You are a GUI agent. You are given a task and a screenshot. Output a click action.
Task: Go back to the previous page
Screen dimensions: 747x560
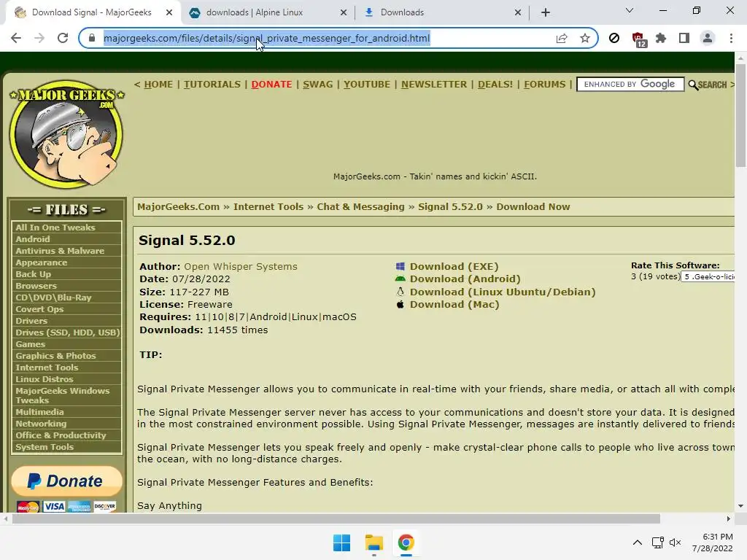point(16,38)
